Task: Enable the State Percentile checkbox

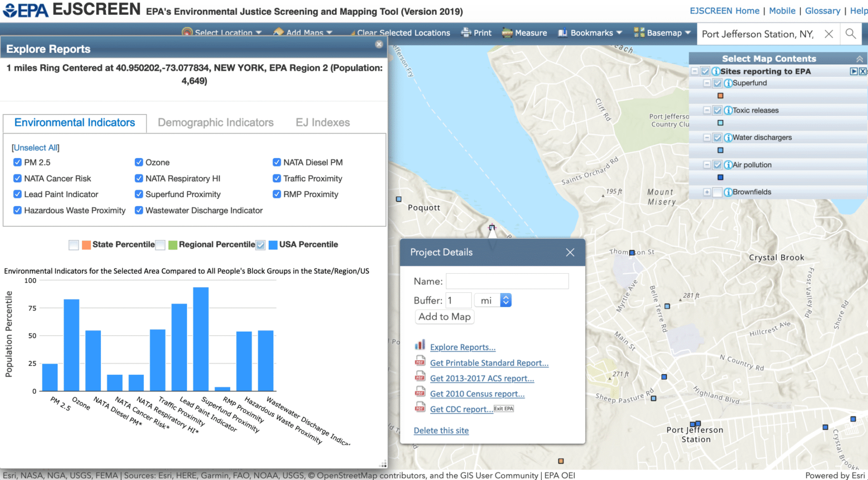Action: 74,245
